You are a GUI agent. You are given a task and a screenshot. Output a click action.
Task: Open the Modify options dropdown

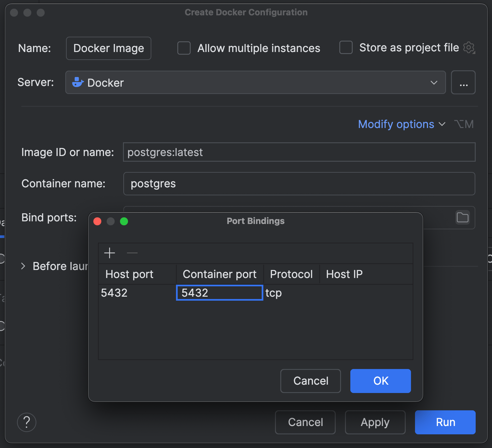401,124
